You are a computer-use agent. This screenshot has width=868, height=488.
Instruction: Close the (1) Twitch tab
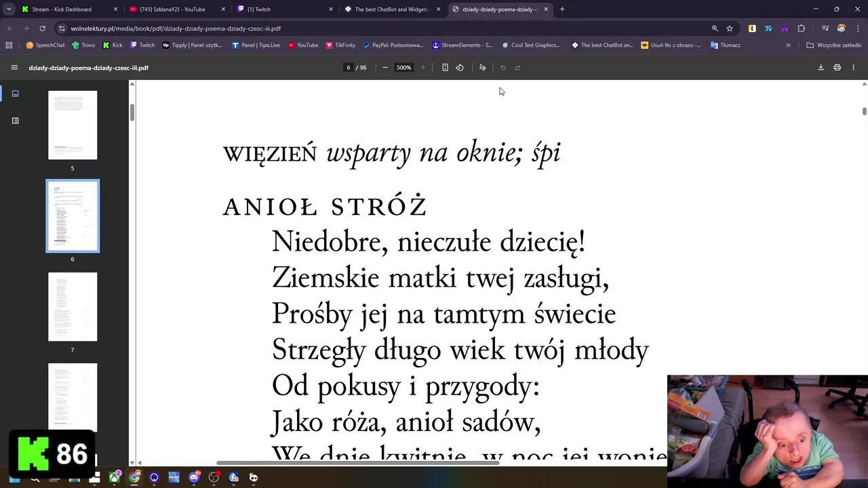pyautogui.click(x=331, y=9)
